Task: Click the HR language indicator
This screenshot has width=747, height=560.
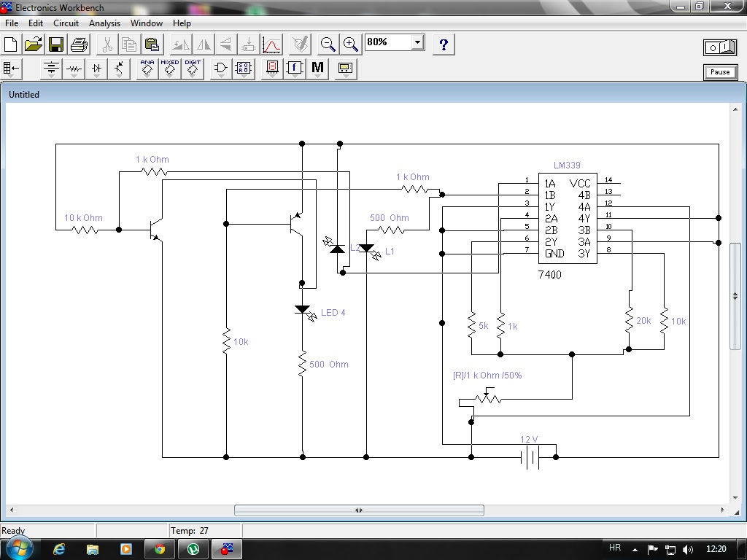Action: coord(614,548)
